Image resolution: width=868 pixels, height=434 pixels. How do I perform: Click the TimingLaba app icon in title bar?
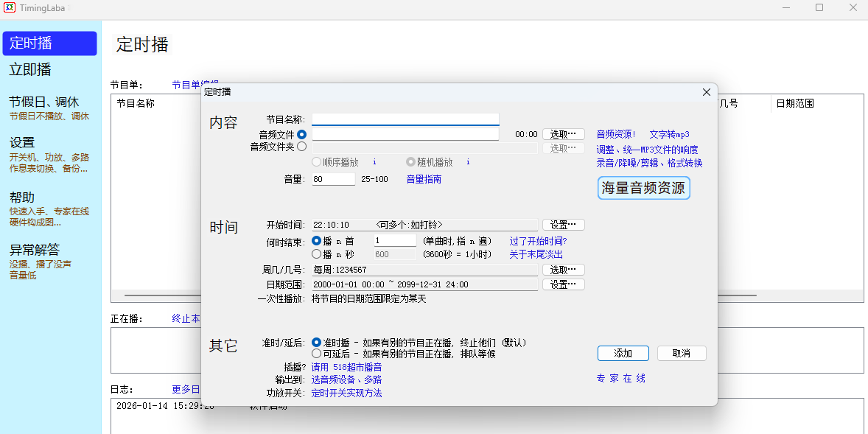10,7
